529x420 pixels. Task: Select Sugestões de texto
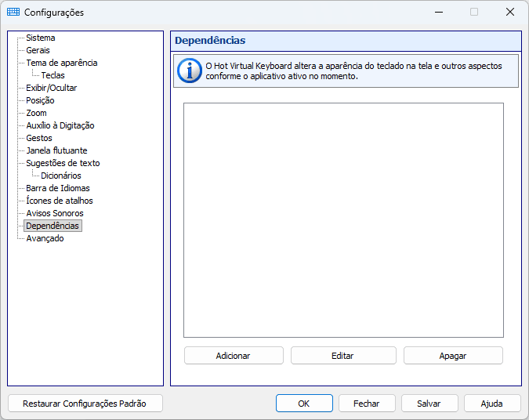pos(63,163)
